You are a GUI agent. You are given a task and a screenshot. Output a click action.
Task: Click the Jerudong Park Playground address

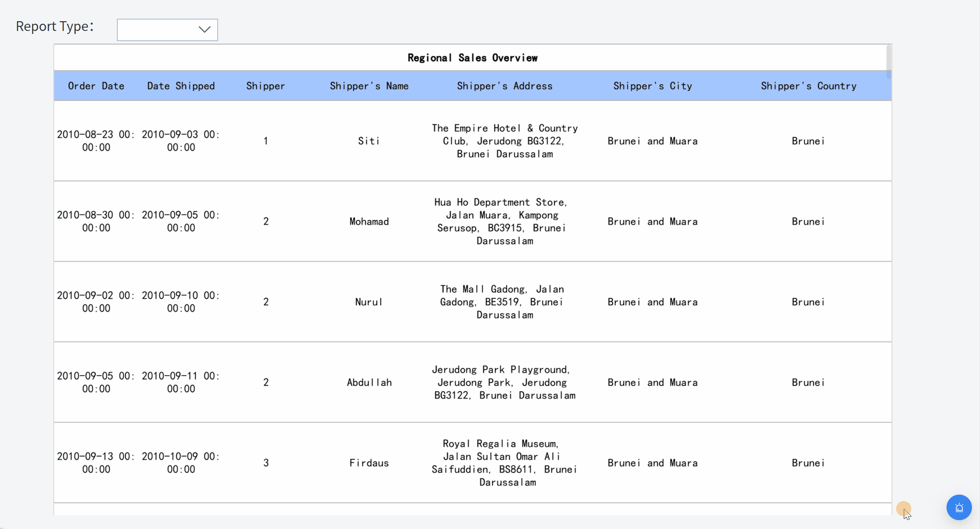coord(504,382)
